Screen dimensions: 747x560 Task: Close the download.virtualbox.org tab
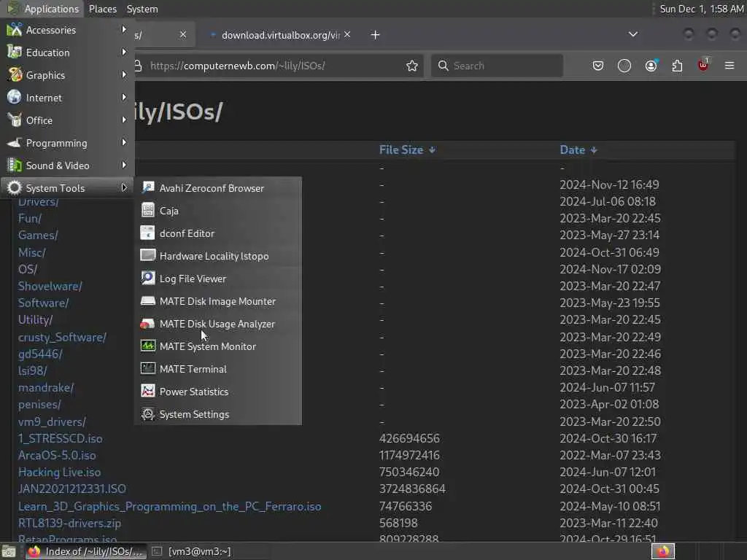[x=347, y=34]
